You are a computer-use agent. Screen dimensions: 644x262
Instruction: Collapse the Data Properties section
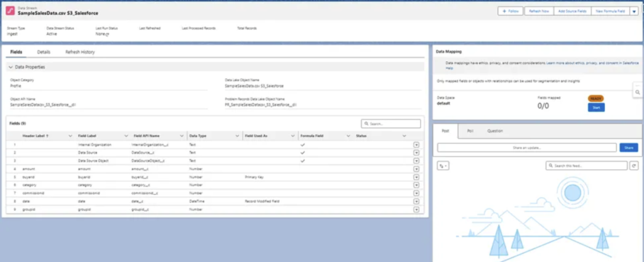coord(11,67)
